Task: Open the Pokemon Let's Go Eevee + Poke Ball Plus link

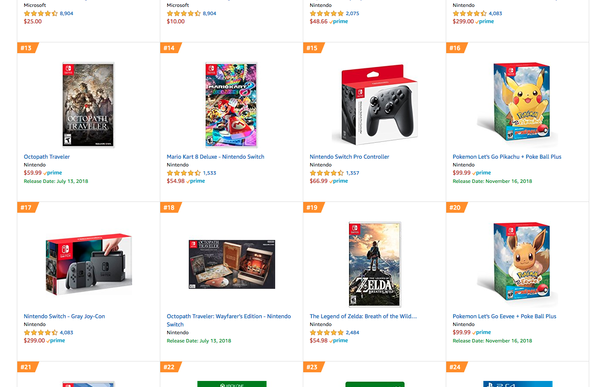Action: (504, 316)
